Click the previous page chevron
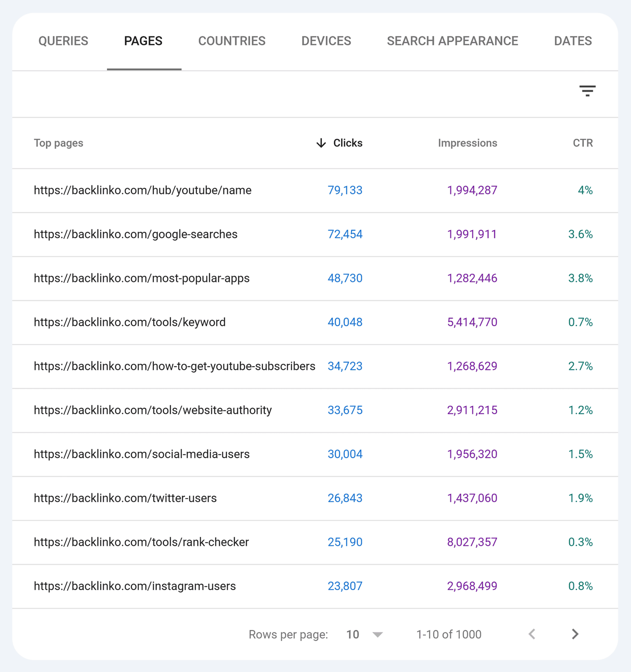Image resolution: width=631 pixels, height=672 pixels. (x=532, y=634)
